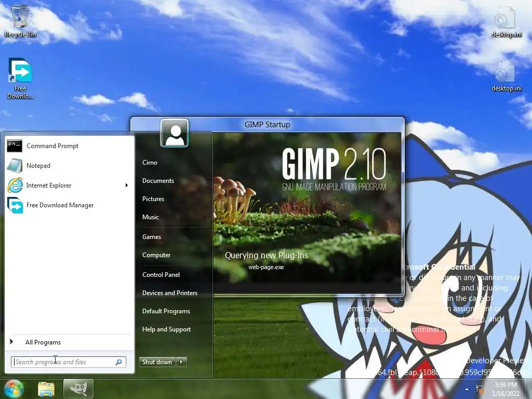Launch Free Download Manager text entry
Screen dimensions: 532x399
[60, 205]
